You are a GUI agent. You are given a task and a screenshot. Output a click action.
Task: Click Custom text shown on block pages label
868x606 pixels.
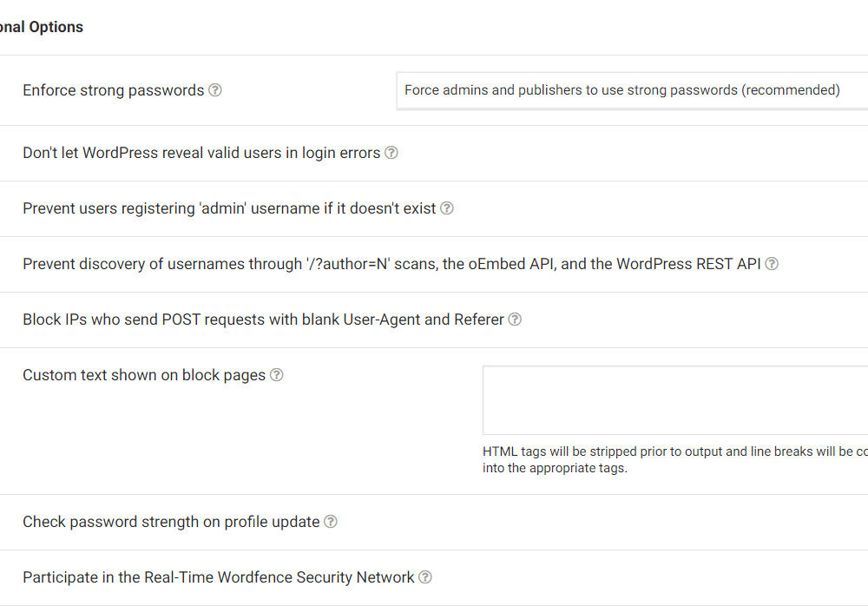pyautogui.click(x=144, y=375)
